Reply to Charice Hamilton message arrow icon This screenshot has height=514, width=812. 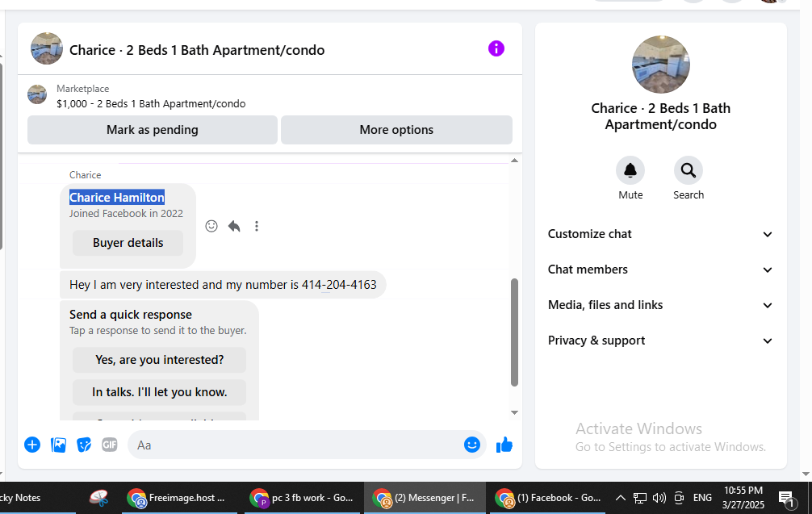point(234,226)
